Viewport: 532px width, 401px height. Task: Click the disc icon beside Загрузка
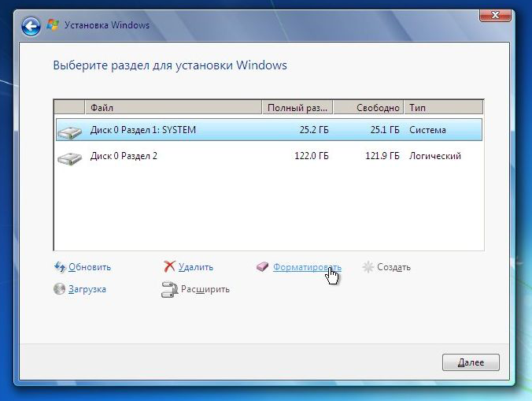(59, 289)
